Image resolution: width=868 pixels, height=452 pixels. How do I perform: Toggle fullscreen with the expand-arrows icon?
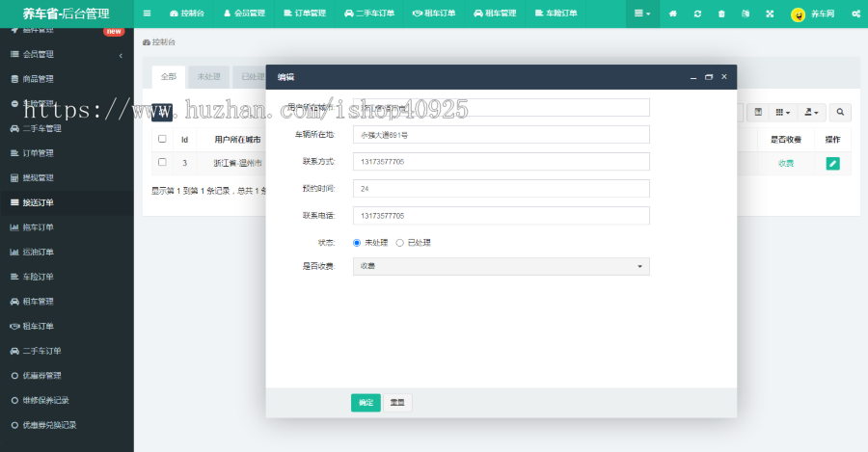tap(770, 13)
